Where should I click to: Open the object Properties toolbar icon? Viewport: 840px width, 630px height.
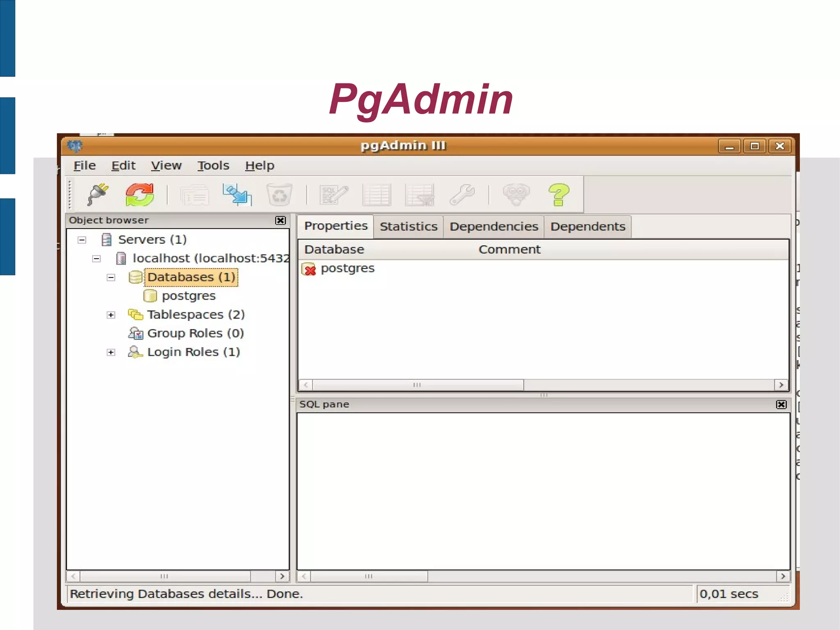pyautogui.click(x=195, y=195)
